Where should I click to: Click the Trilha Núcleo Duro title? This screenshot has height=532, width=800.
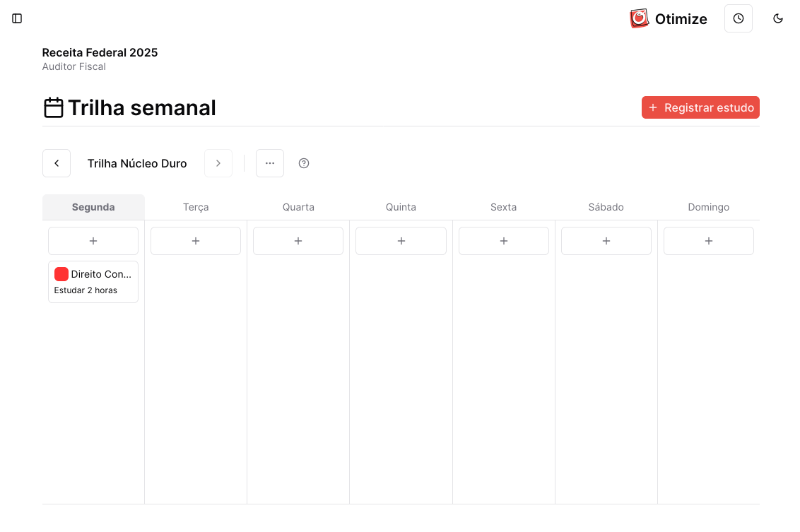pos(137,163)
